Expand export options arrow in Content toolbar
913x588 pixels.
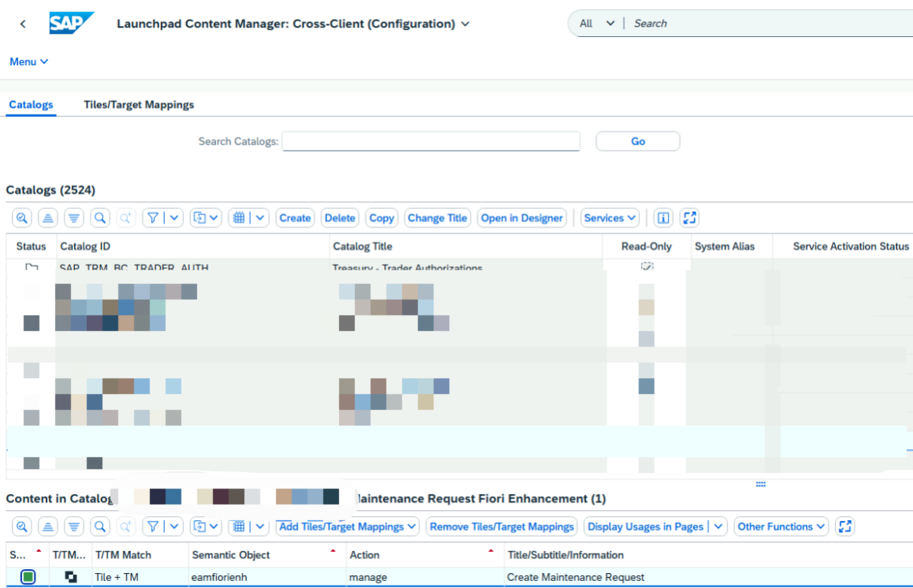[214, 527]
